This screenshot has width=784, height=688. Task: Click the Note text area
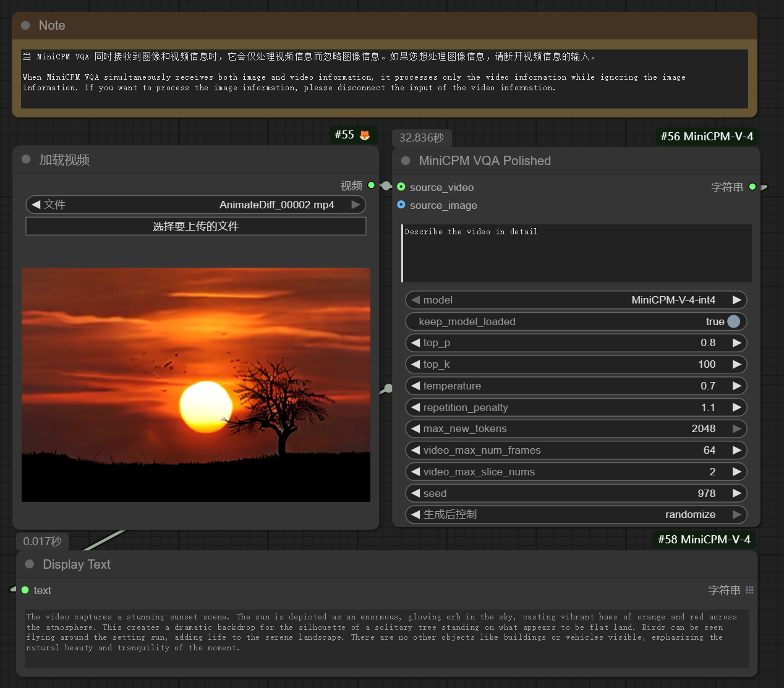(x=384, y=79)
